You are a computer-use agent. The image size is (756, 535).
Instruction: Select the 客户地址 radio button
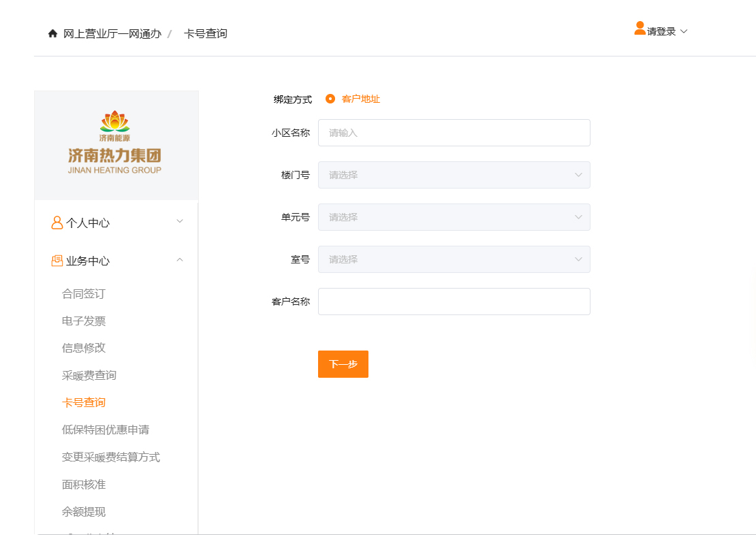(330, 99)
